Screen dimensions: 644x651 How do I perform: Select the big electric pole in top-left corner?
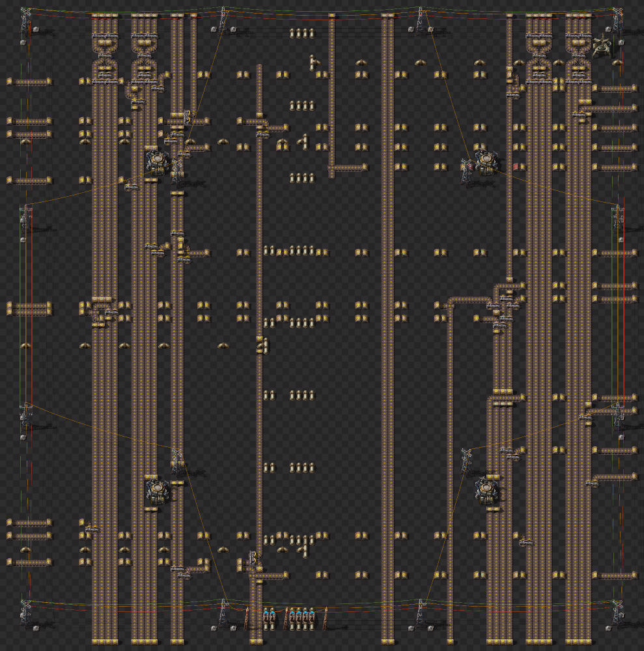[x=26, y=19]
